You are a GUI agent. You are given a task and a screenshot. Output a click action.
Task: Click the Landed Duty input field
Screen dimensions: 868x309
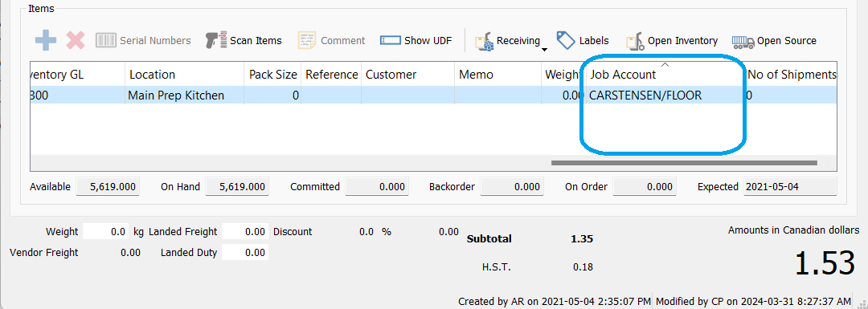pos(245,253)
